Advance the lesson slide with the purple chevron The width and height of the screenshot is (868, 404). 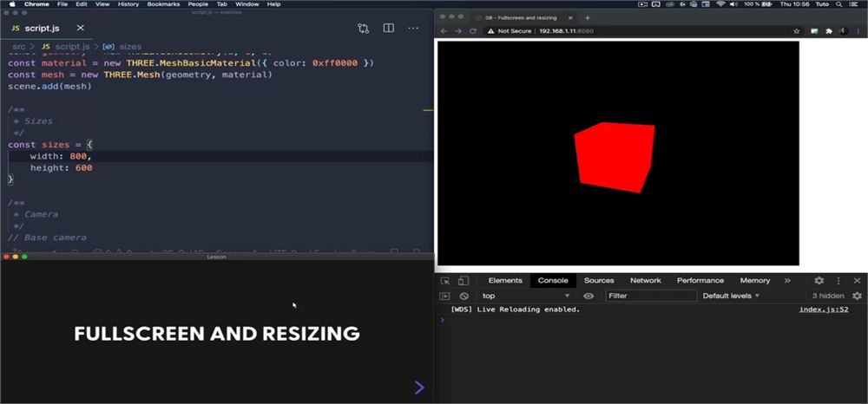(419, 388)
